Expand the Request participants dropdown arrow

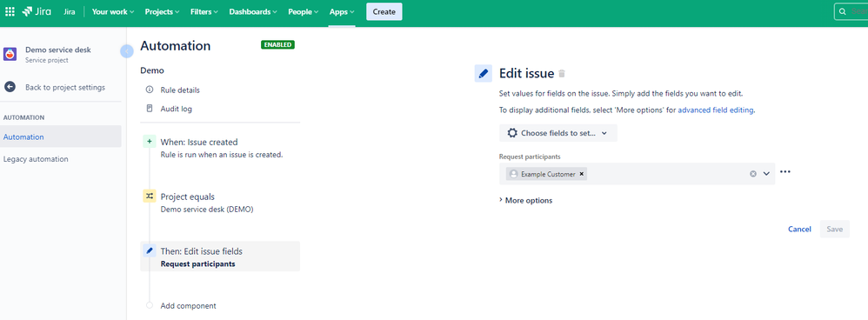point(767,174)
